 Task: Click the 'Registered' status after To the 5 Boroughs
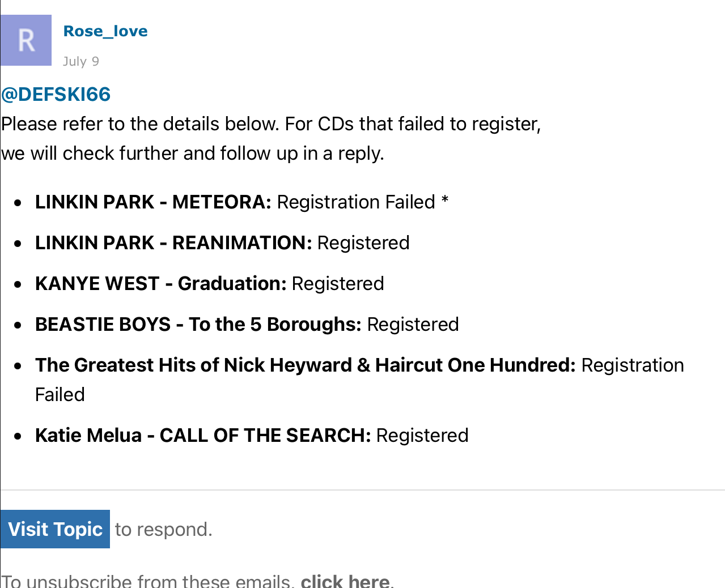click(x=413, y=324)
